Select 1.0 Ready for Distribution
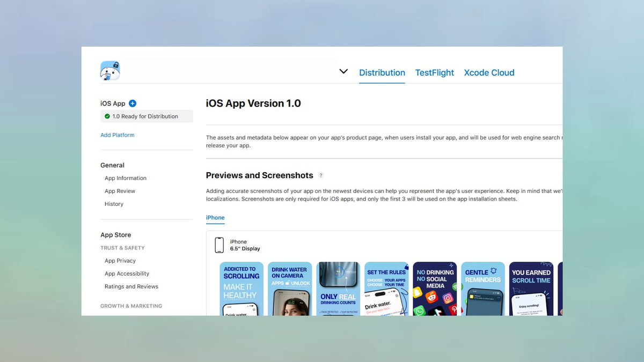Image resolution: width=644 pixels, height=362 pixels. pos(147,116)
